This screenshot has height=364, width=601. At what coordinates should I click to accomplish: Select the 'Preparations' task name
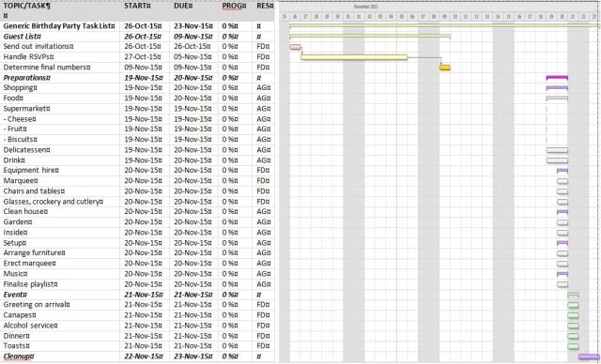(x=27, y=78)
